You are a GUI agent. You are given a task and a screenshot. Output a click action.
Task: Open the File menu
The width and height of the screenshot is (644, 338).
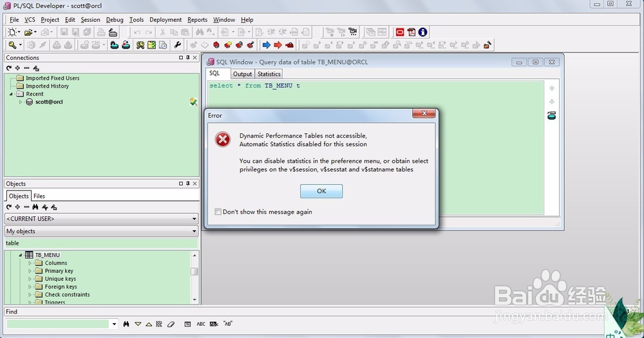point(14,20)
